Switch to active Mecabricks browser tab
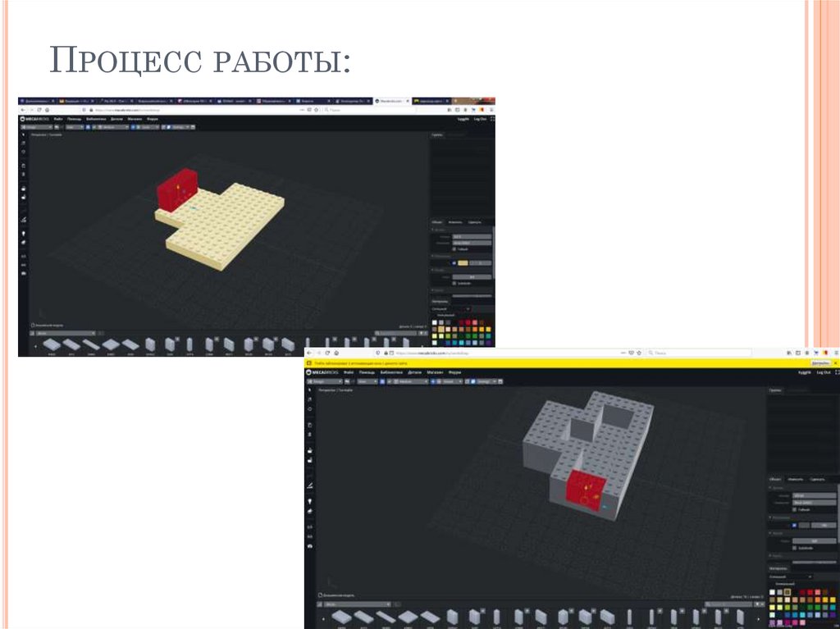The width and height of the screenshot is (840, 629). pos(392,101)
